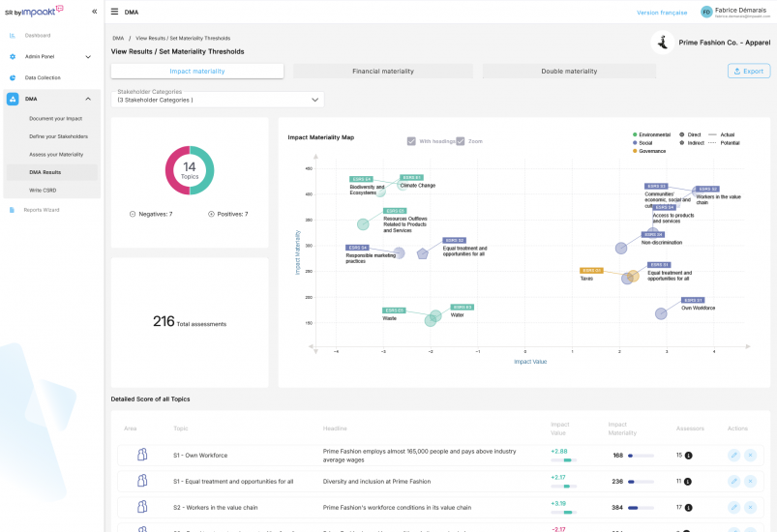Screen dimensions: 777x532
Task: Switch language via Version française link
Action: pyautogui.click(x=662, y=13)
